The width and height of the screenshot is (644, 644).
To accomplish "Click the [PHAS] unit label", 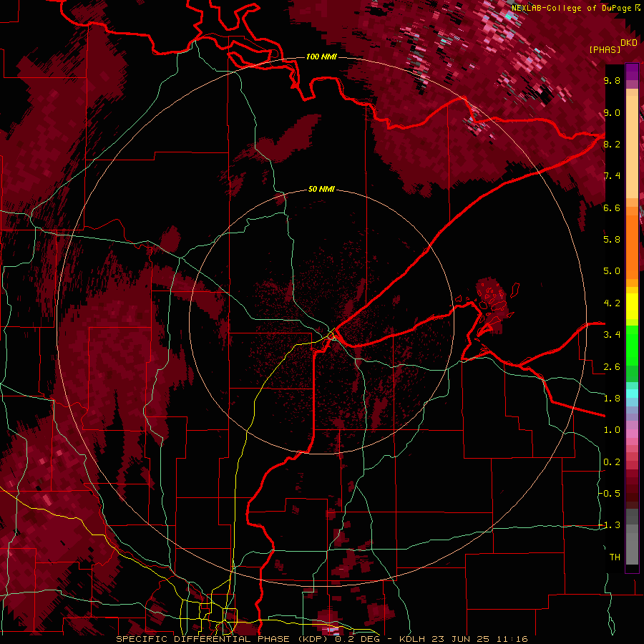I will tap(605, 49).
